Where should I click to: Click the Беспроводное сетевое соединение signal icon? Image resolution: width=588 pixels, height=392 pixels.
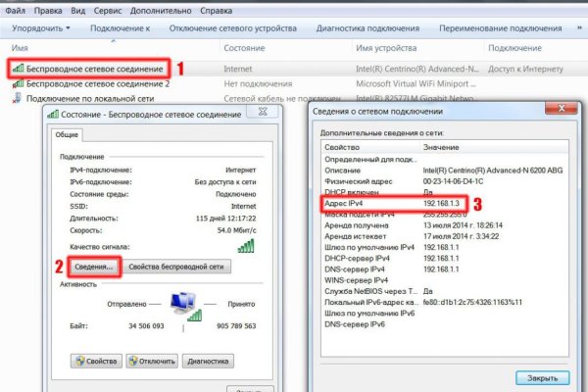point(17,69)
